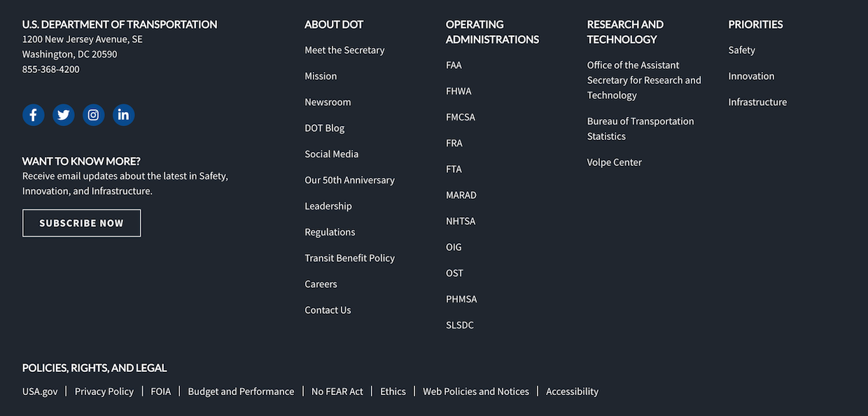
Task: Go to the Ethics link
Action: coord(393,391)
